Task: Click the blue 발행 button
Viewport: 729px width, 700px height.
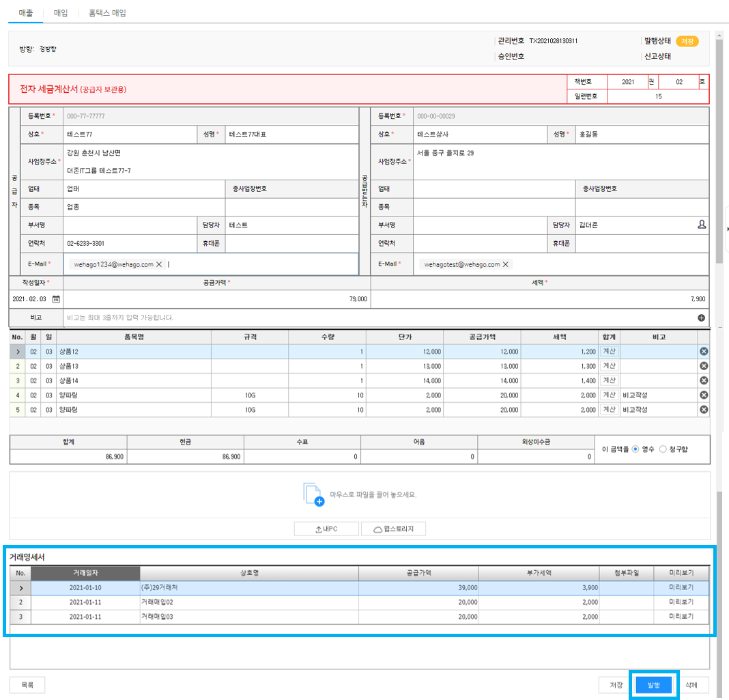Action: 653,685
